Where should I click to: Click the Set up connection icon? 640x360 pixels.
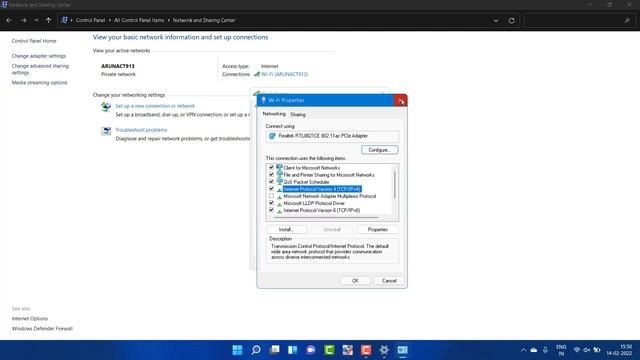coord(106,107)
